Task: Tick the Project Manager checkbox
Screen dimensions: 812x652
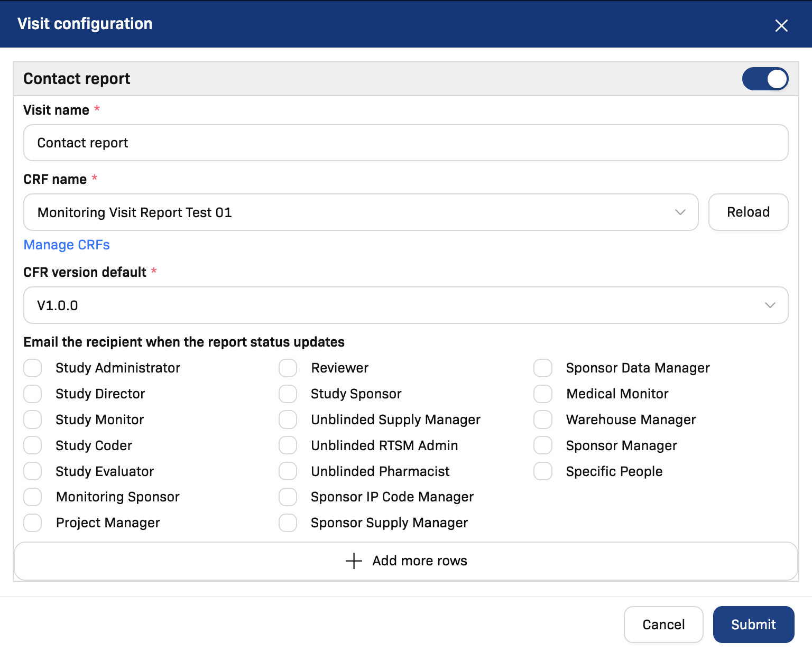Action: click(33, 523)
